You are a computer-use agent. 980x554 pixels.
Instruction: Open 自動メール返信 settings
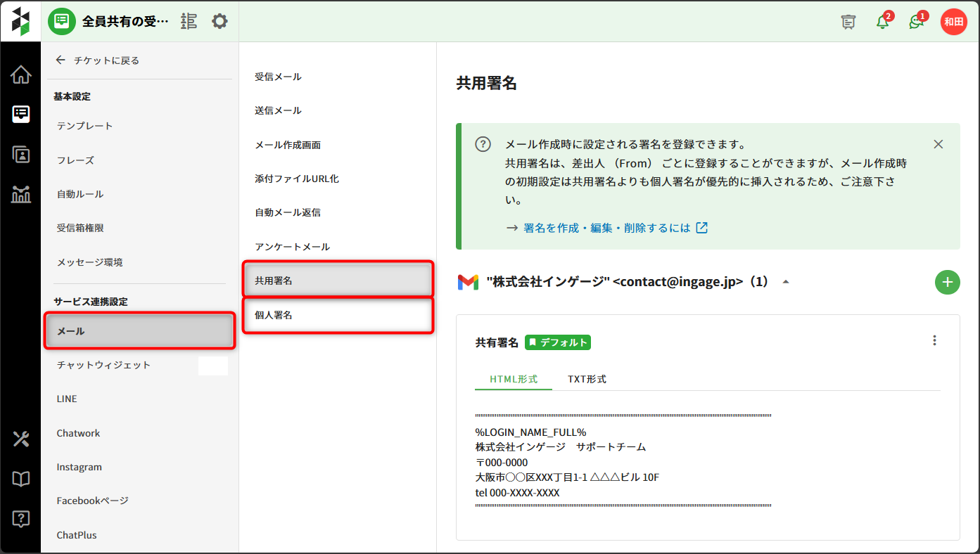click(288, 212)
